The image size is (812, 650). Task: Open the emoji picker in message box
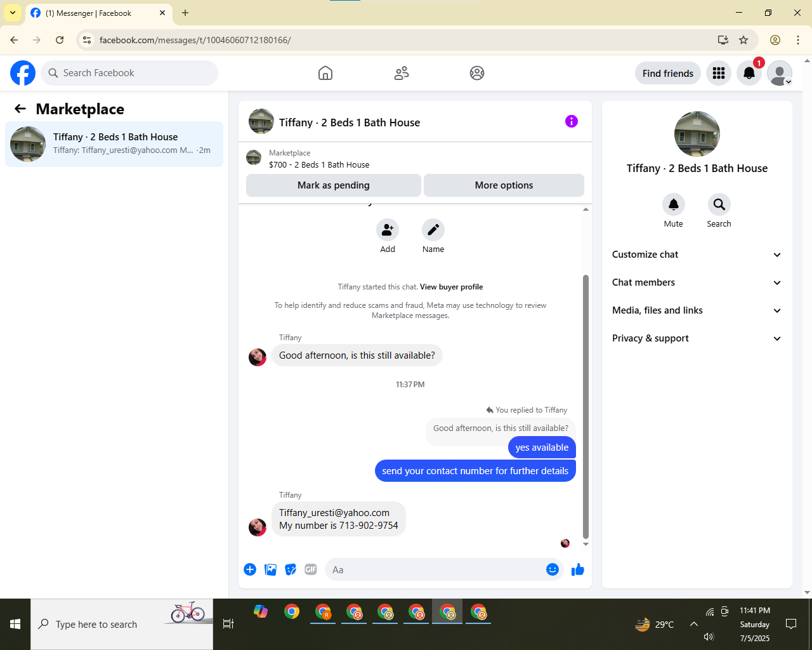tap(553, 569)
